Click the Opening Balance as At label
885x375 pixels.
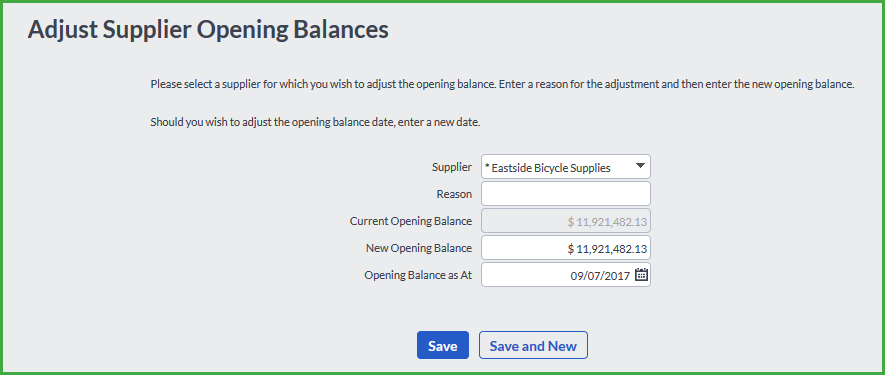coord(418,276)
